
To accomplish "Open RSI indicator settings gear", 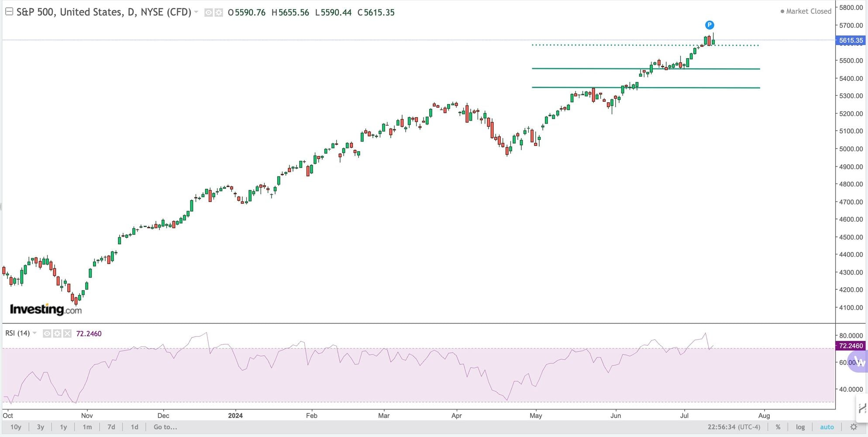I will 57,334.
